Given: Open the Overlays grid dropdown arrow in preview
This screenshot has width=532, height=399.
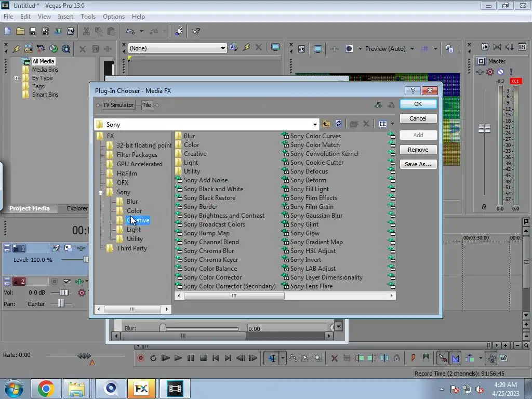Looking at the screenshot, I should coord(435,49).
